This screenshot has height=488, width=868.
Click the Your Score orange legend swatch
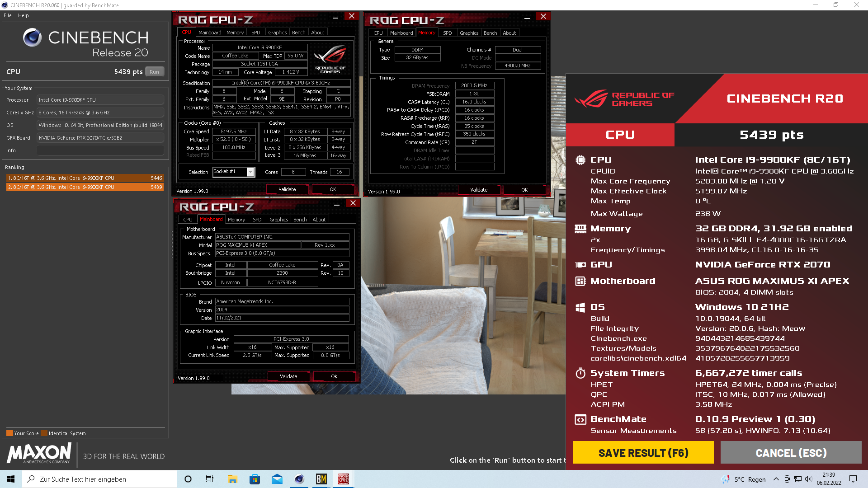(x=9, y=433)
